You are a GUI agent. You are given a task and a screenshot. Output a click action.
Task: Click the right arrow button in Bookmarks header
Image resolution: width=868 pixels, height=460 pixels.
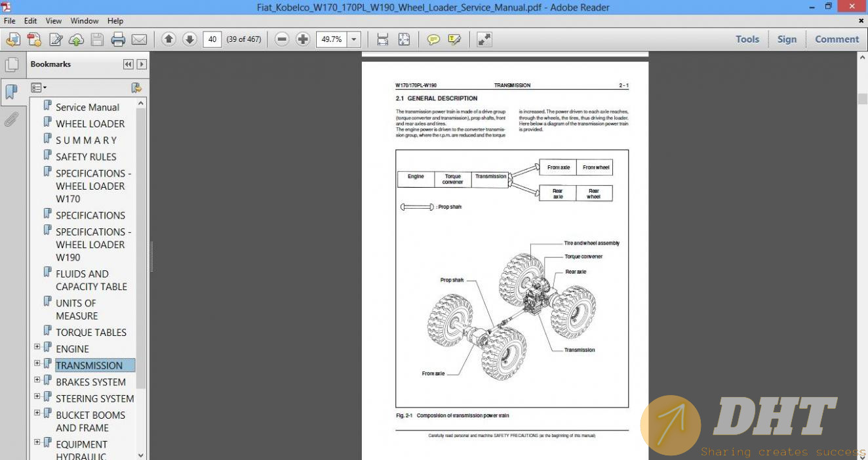pyautogui.click(x=142, y=64)
